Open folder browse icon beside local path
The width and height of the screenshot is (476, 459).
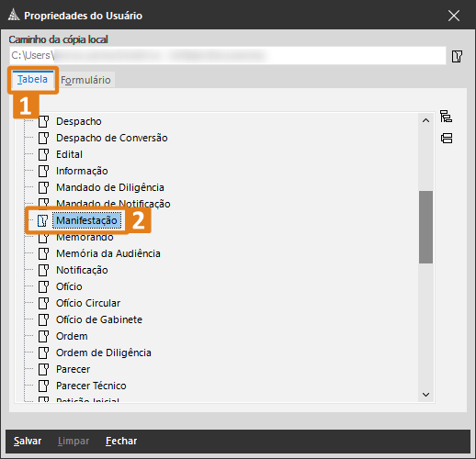point(457,57)
